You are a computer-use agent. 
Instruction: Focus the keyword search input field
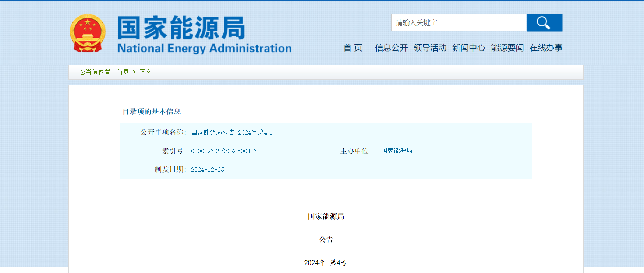[x=459, y=22]
